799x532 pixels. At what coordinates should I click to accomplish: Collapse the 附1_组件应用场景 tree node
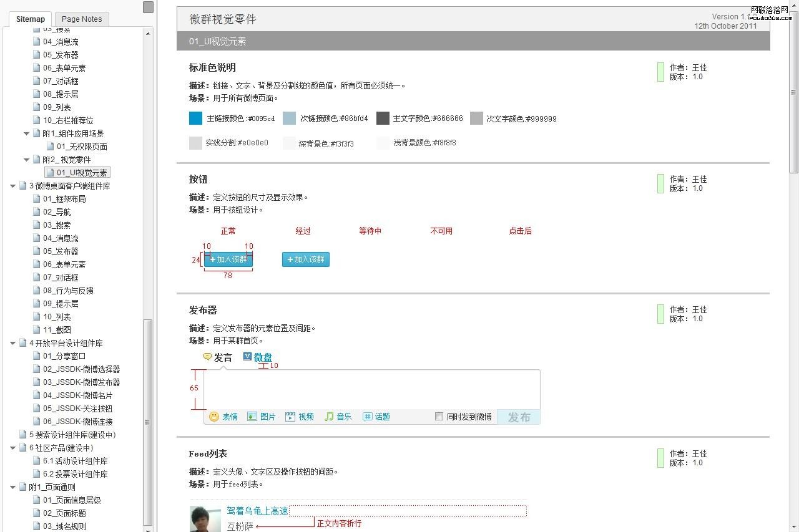[x=27, y=133]
